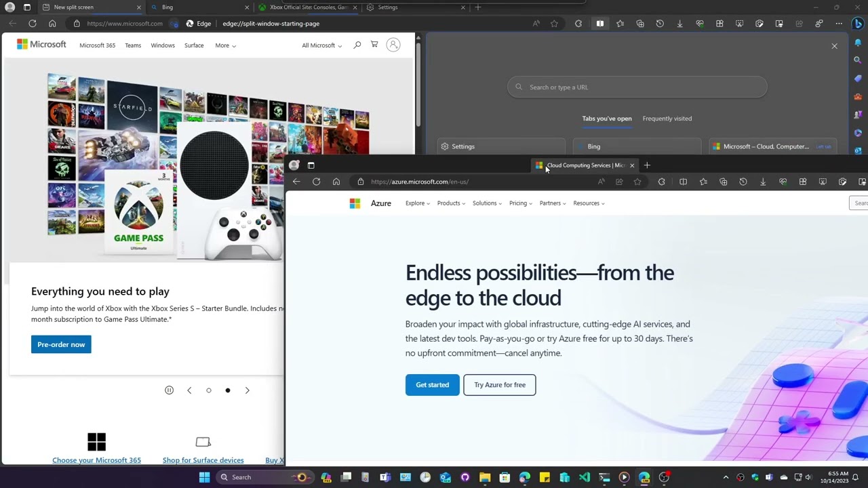The image size is (868, 488).
Task: Open Favorites list in the back Edge window toolbar
Action: point(620,24)
